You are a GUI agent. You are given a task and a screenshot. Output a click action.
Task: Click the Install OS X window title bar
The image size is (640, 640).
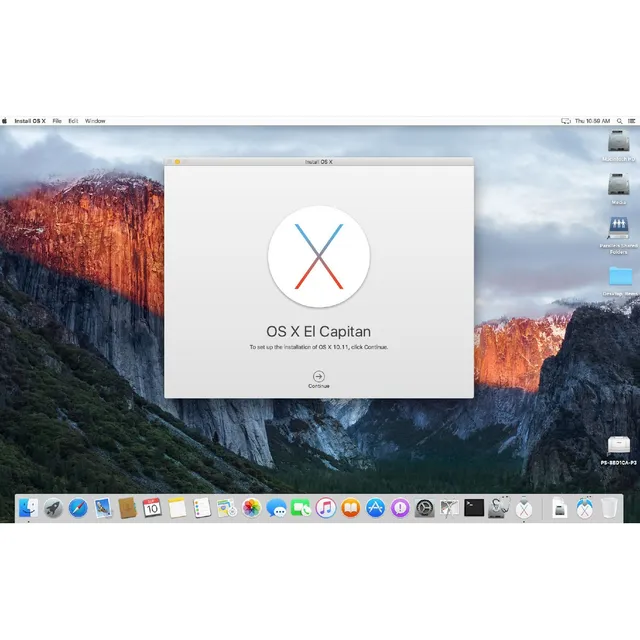(x=319, y=162)
